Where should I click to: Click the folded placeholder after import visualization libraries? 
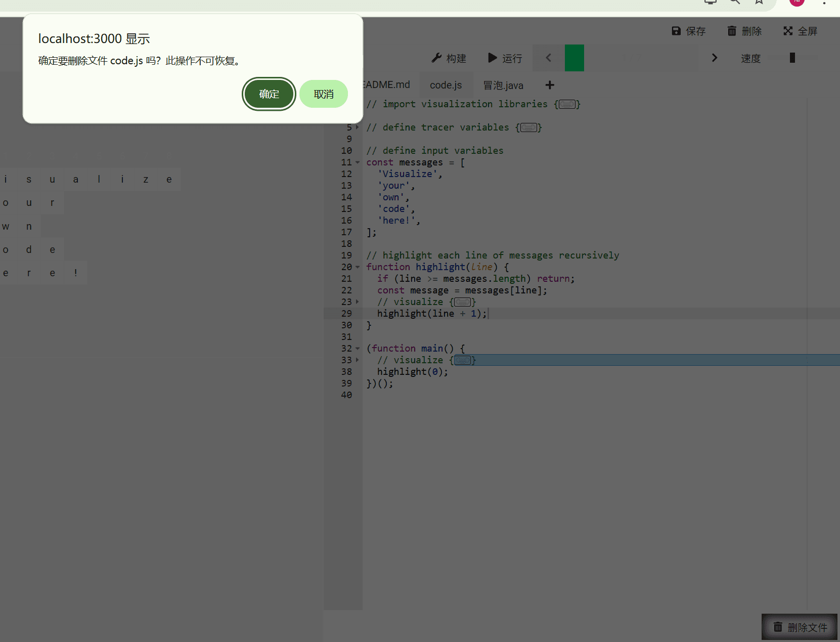567,104
